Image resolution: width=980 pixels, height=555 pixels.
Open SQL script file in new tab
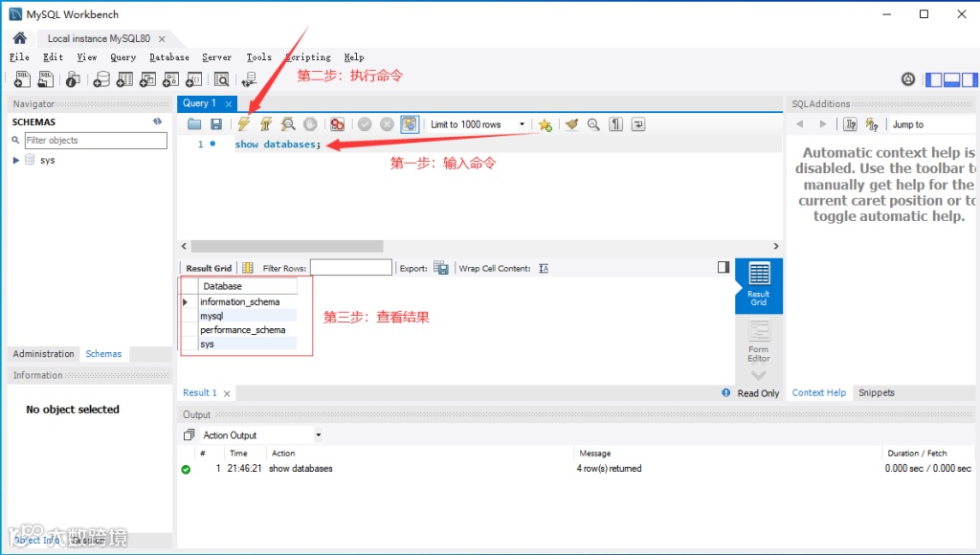click(x=45, y=79)
